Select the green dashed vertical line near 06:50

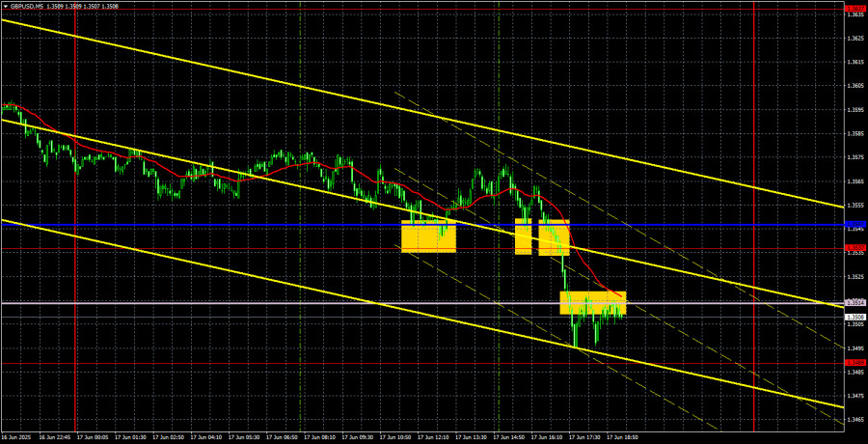point(301,216)
